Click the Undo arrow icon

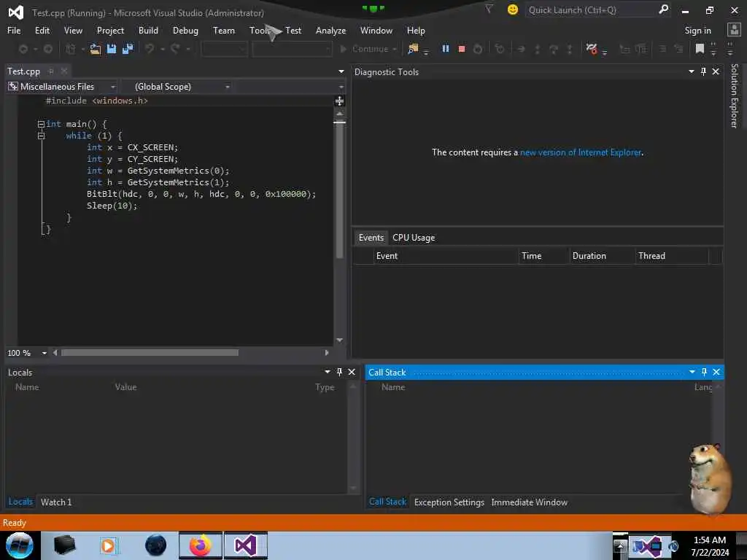coord(150,49)
